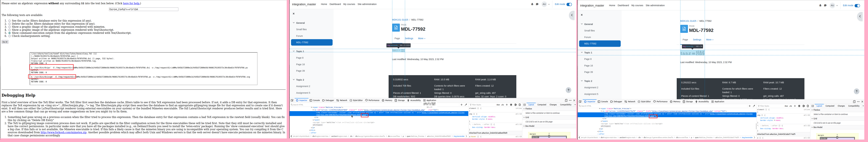The image size is (868, 142).
Task: Open MDK101-31425 breadcrumb link in right Moodle window
Action: (688, 21)
